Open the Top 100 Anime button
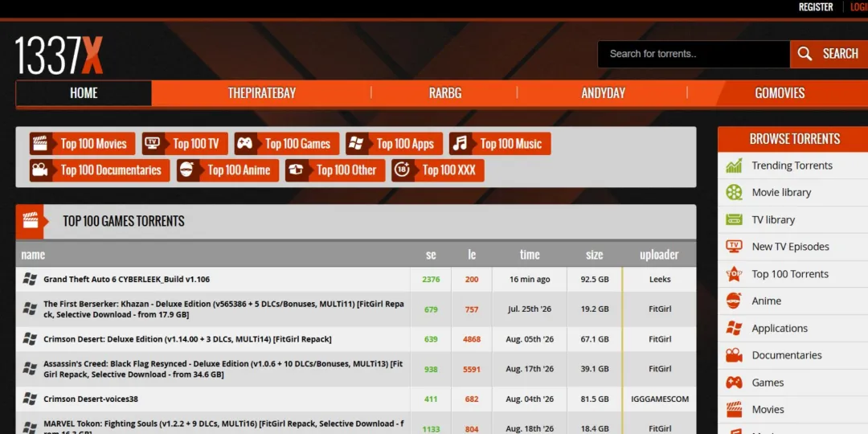The height and width of the screenshot is (434, 868). [227, 170]
